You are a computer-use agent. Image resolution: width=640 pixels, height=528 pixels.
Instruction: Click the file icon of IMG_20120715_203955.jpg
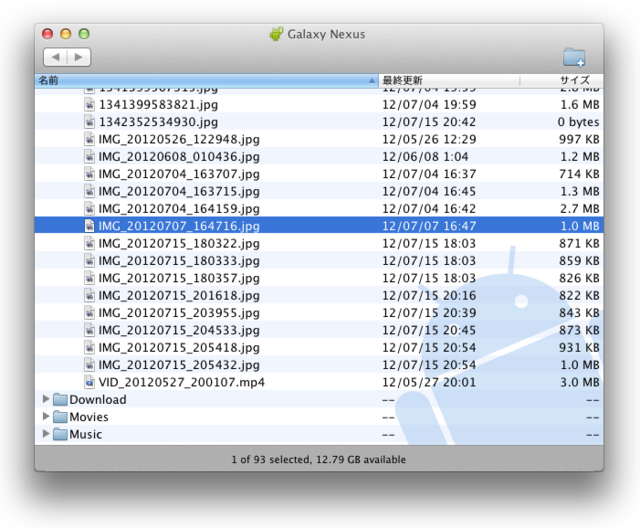click(x=89, y=313)
